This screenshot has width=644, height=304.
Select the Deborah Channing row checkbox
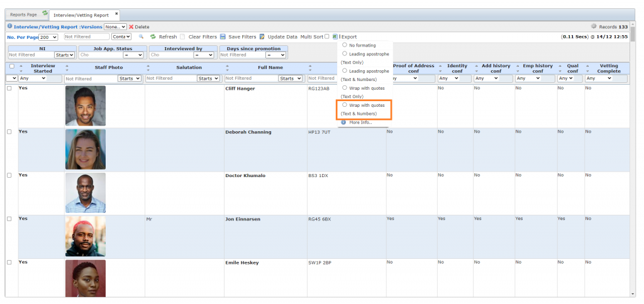pyautogui.click(x=9, y=132)
